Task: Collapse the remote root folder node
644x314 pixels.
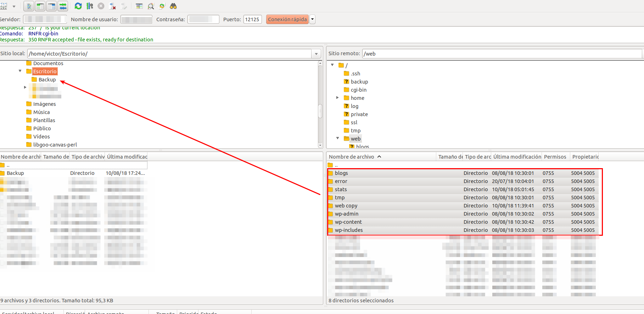Action: (332, 65)
